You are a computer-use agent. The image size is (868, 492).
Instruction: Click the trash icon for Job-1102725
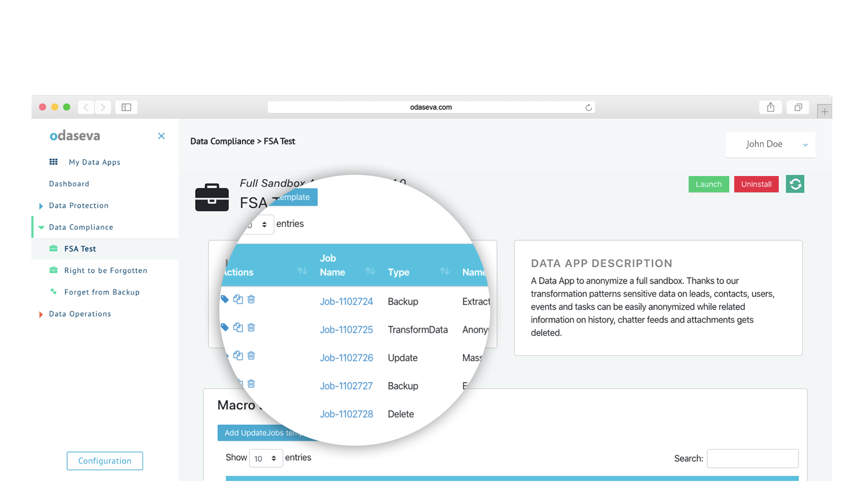coord(251,328)
